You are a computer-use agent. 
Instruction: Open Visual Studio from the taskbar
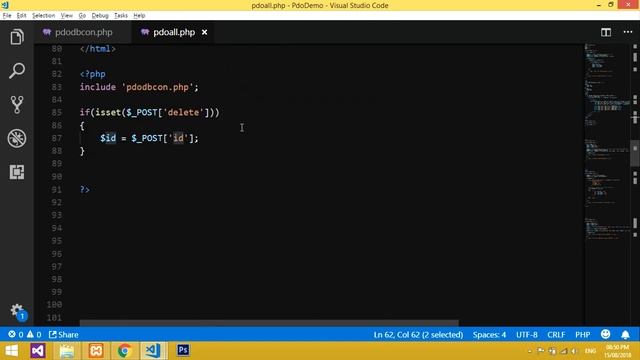38,351
